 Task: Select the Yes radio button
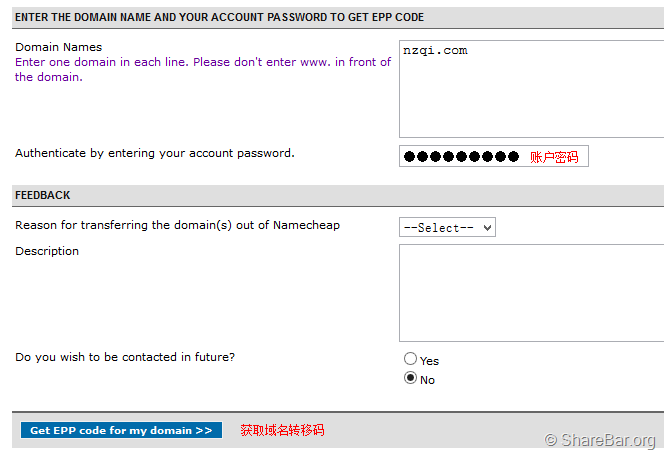pos(410,359)
